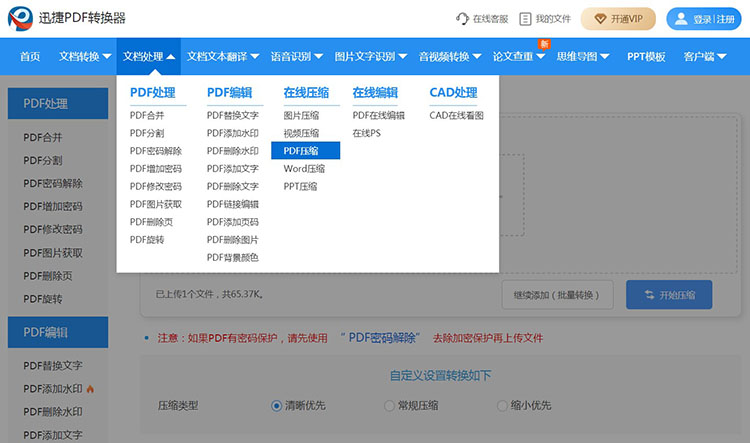Image resolution: width=750 pixels, height=443 pixels.
Task: Open PDF旋转 in left sidebar
Action: point(43,299)
